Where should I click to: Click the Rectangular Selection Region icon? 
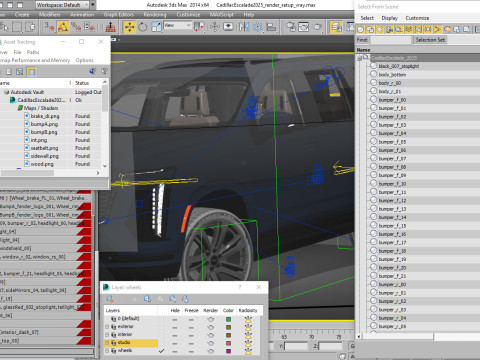click(x=17, y=27)
